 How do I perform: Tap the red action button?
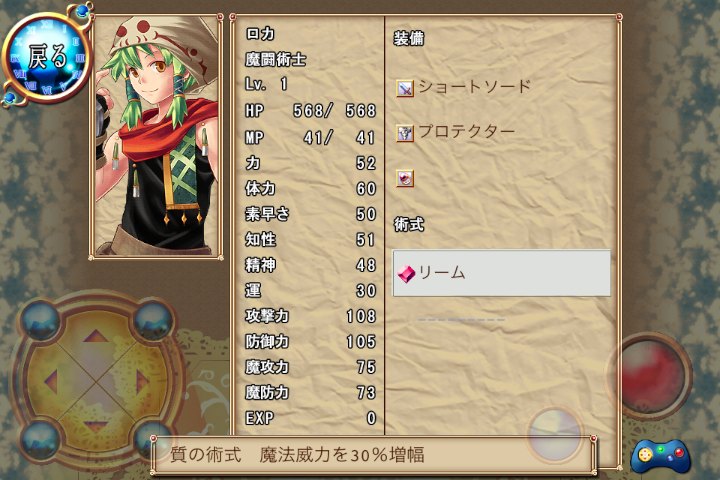pyautogui.click(x=650, y=376)
